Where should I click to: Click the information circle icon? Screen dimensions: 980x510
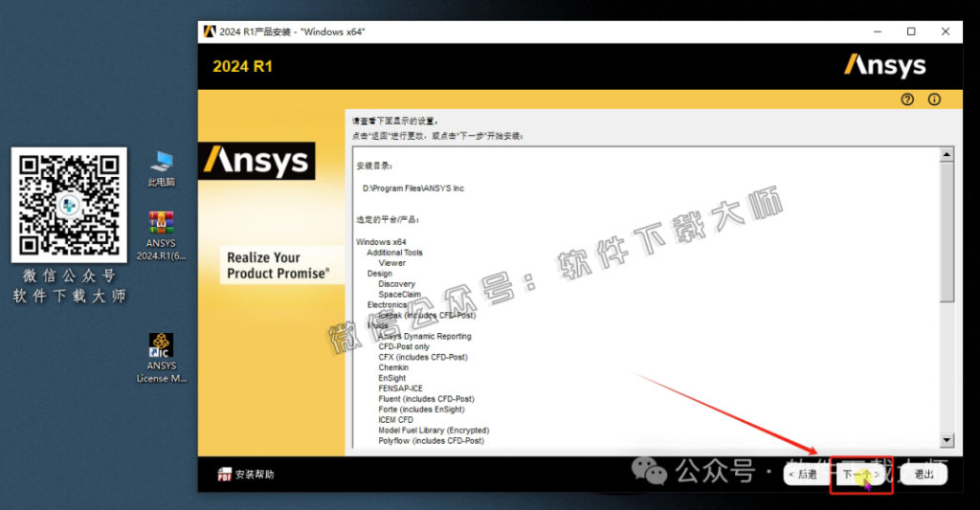(x=934, y=100)
